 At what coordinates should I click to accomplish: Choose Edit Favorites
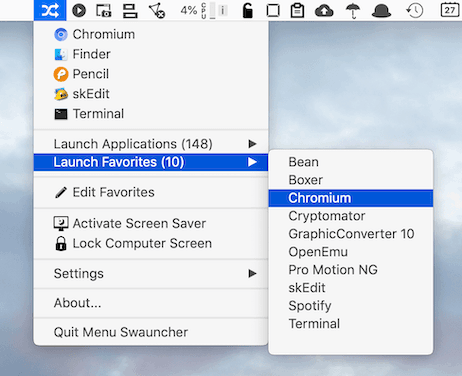151,192
